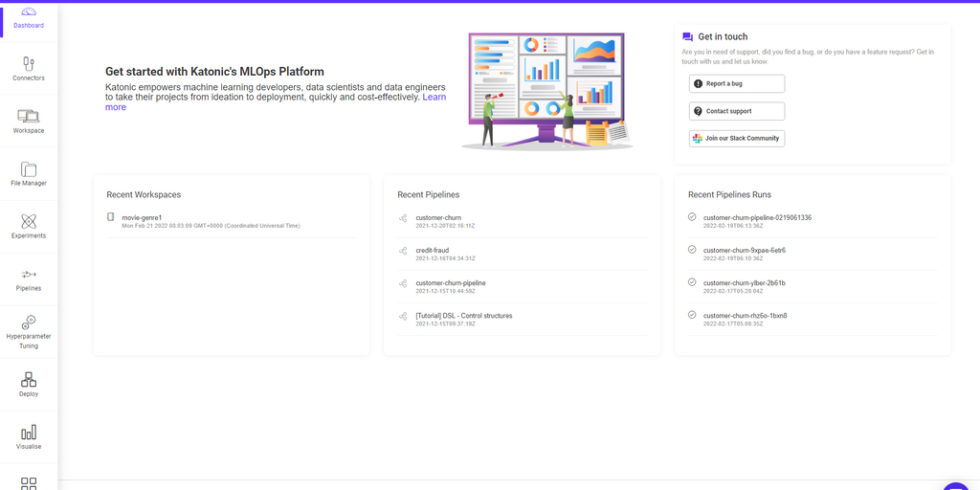980x490 pixels.
Task: Click the Get in touch heading
Action: click(723, 37)
